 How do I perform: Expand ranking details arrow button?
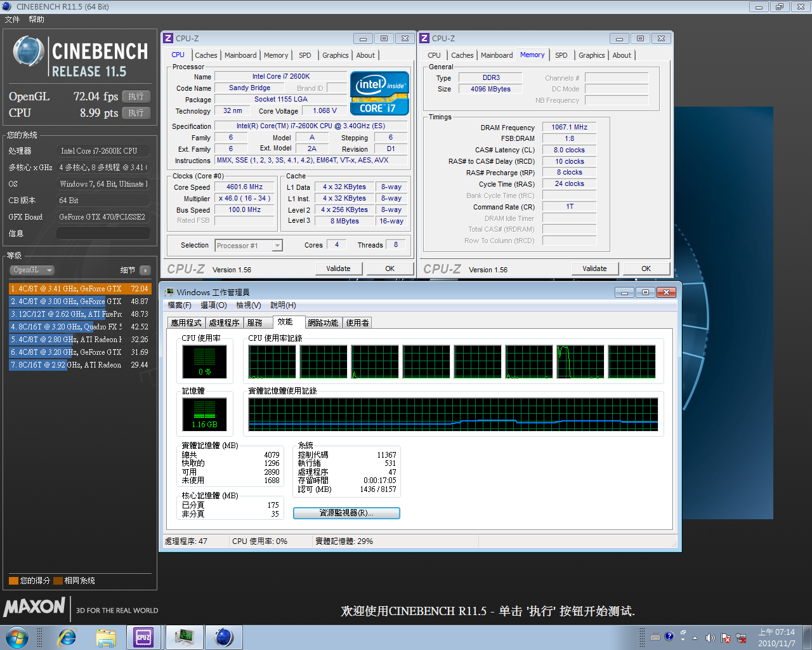pyautogui.click(x=145, y=270)
